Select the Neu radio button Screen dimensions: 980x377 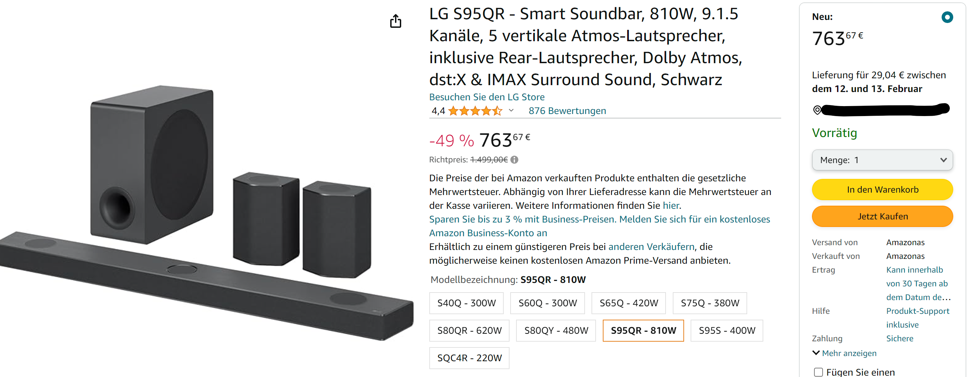pos(947,17)
